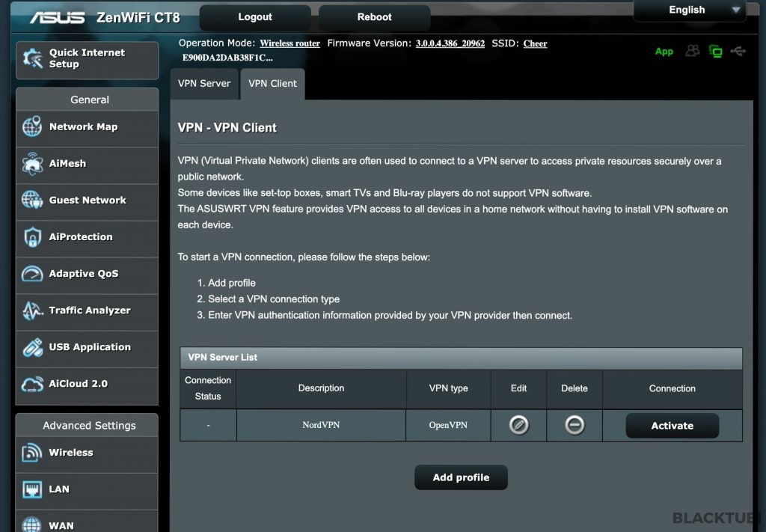Open the Wireless advanced settings item
Viewport: 766px width, 532px height.
[87, 453]
